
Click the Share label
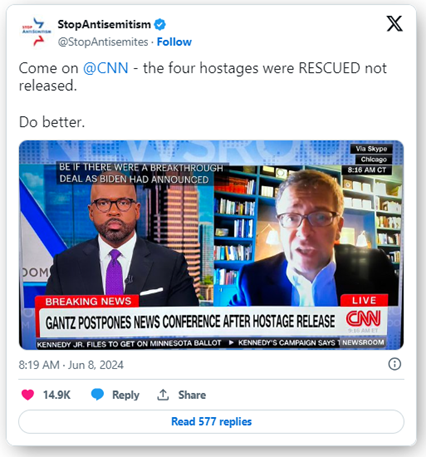pyautogui.click(x=192, y=395)
